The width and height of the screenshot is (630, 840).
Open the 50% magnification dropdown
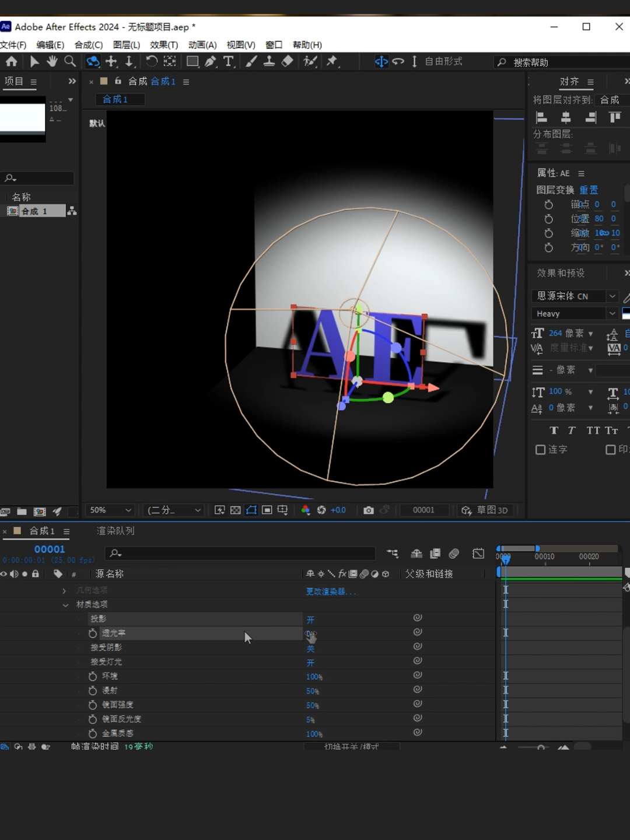click(x=110, y=510)
